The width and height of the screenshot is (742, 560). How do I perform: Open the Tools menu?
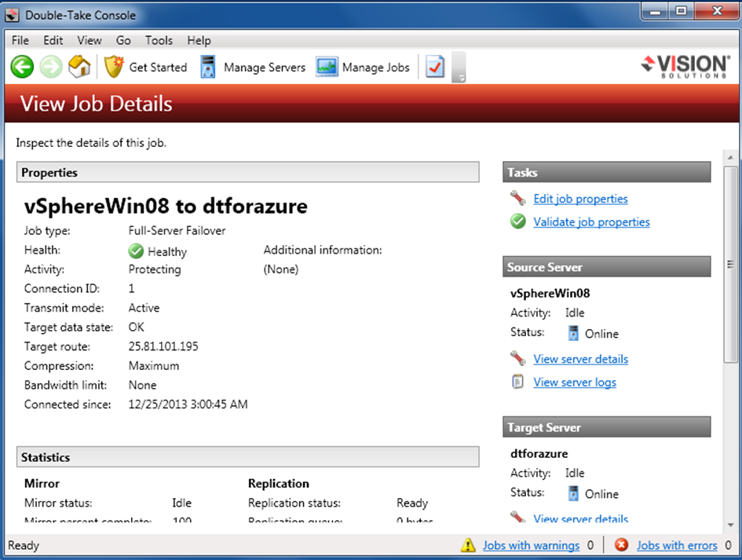(x=159, y=40)
